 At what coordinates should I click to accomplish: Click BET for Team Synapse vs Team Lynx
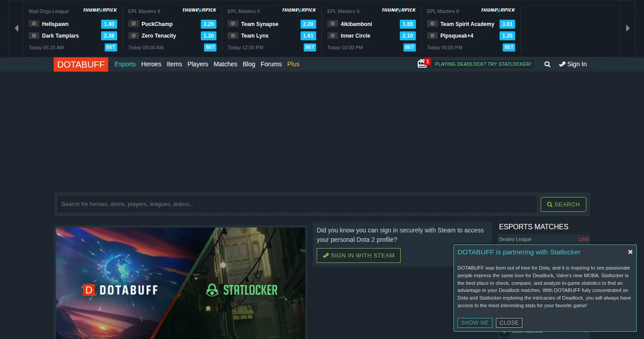tap(310, 47)
